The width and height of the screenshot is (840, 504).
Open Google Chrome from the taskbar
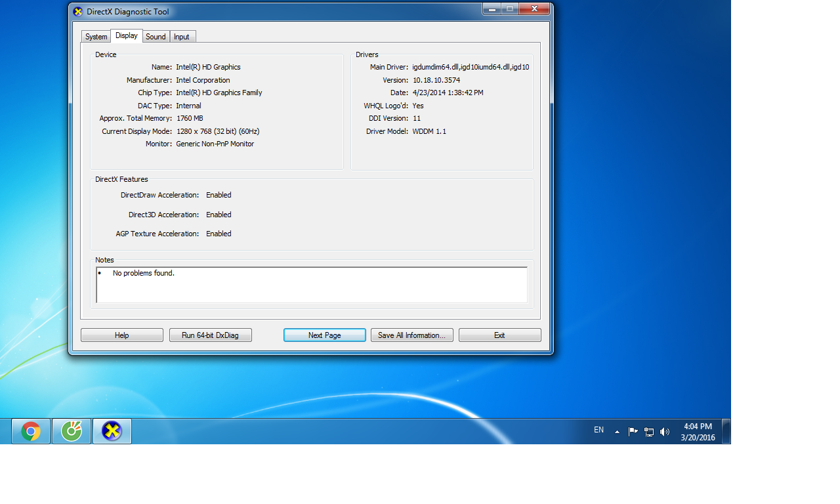[x=31, y=431]
